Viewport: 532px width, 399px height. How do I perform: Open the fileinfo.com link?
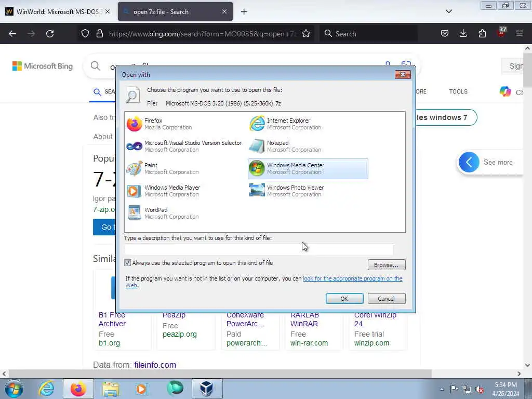pos(155,365)
